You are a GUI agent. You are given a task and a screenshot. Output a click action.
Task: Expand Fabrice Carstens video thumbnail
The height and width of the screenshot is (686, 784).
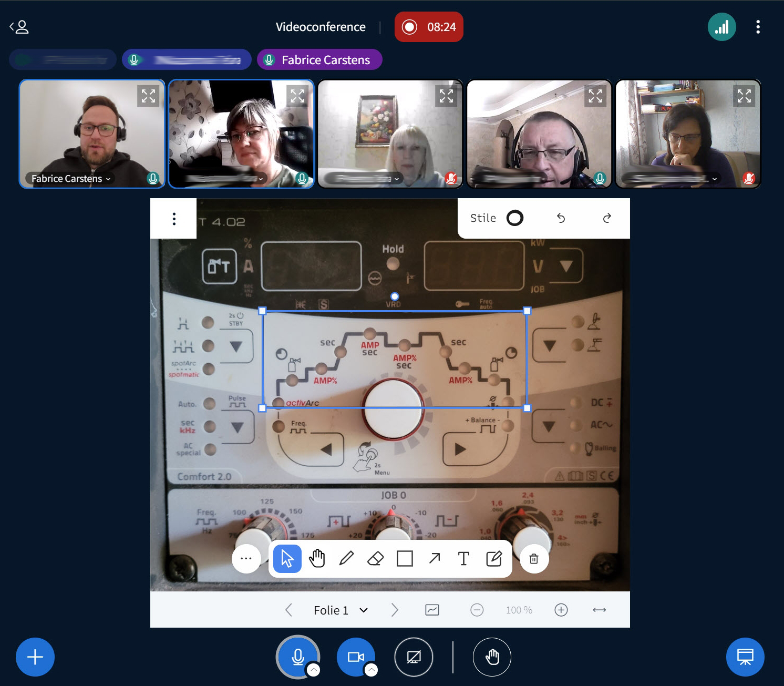[x=148, y=96]
